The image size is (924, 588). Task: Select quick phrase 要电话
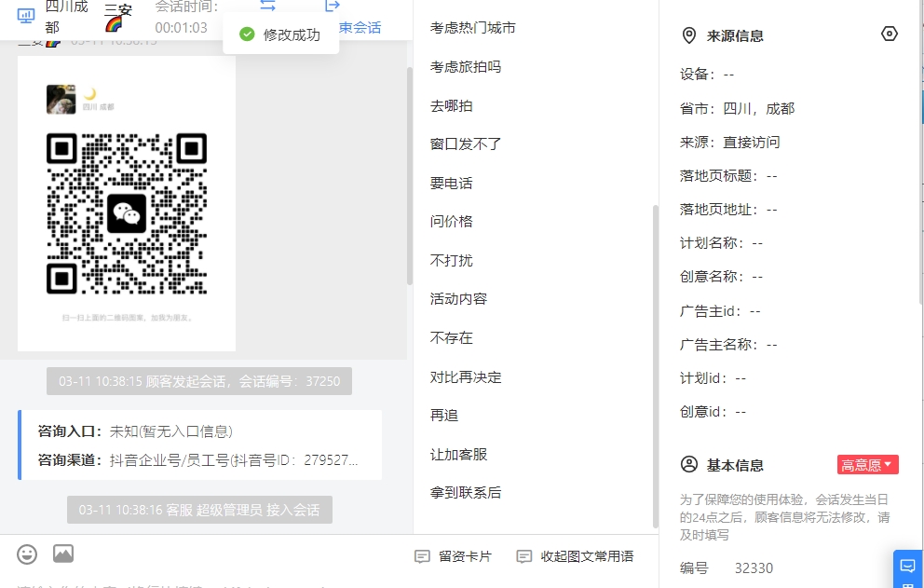tap(452, 183)
